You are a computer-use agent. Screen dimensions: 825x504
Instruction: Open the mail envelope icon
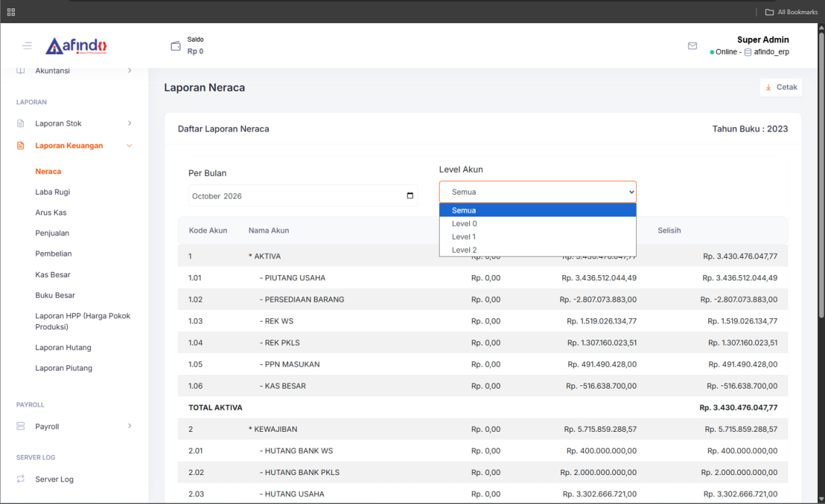pyautogui.click(x=692, y=46)
